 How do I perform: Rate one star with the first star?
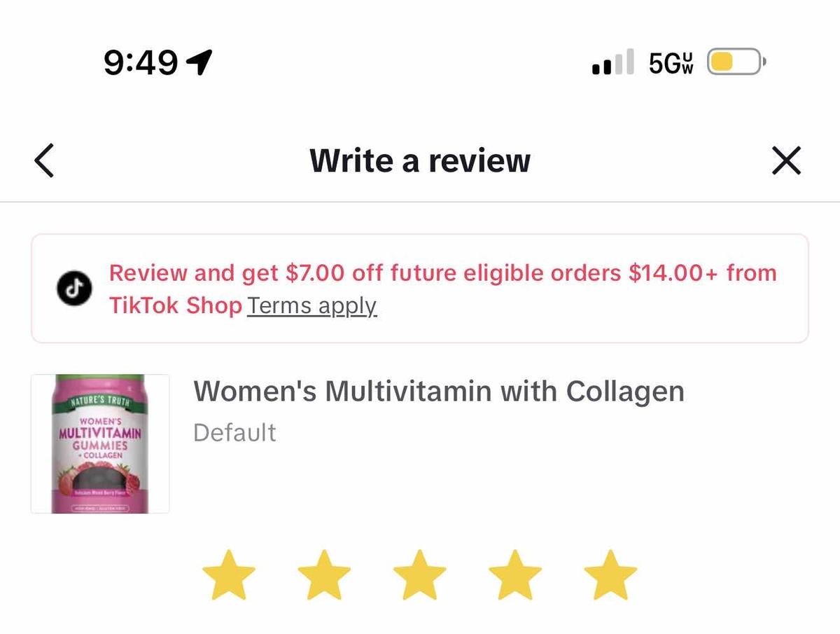click(229, 575)
